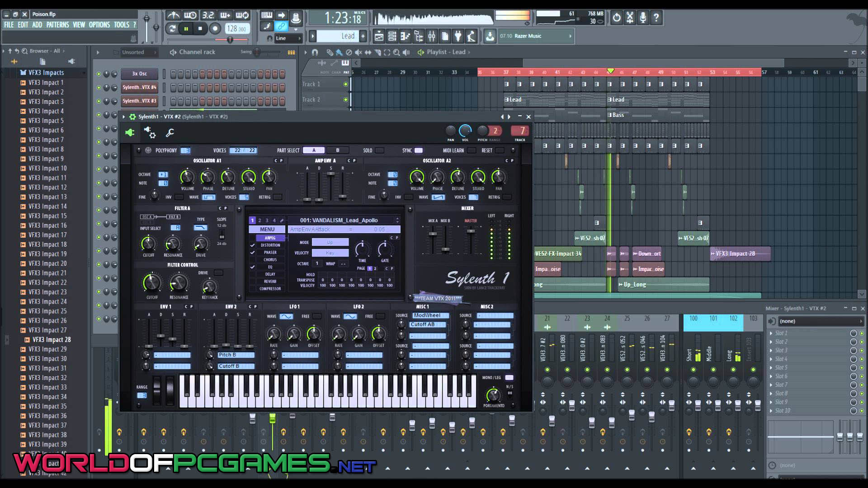Select the playlist magnet snap icon
This screenshot has height=488, width=868.
coord(315,52)
